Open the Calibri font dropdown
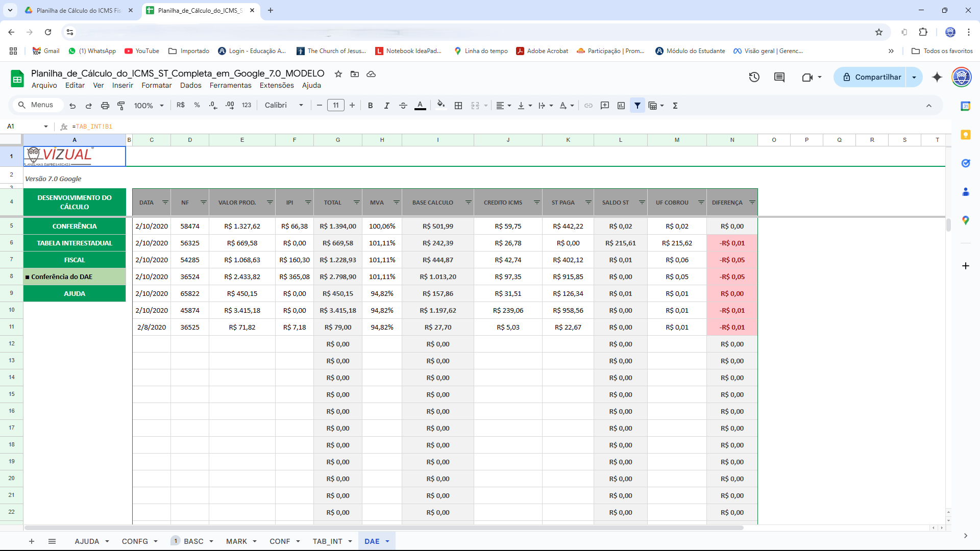980x551 pixels. click(x=284, y=105)
